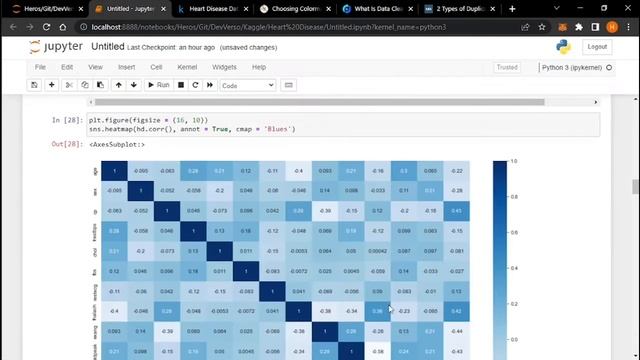
Task: Go to the browser home page
Action: point(62,27)
